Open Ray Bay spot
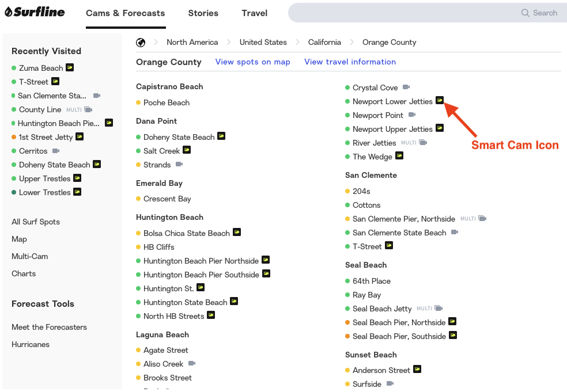This screenshot has width=567, height=392. coord(366,295)
